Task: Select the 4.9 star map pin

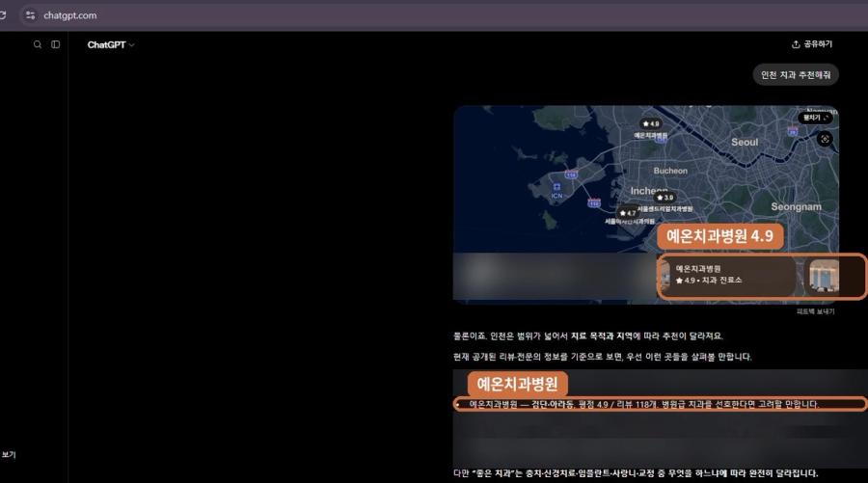Action: click(651, 124)
